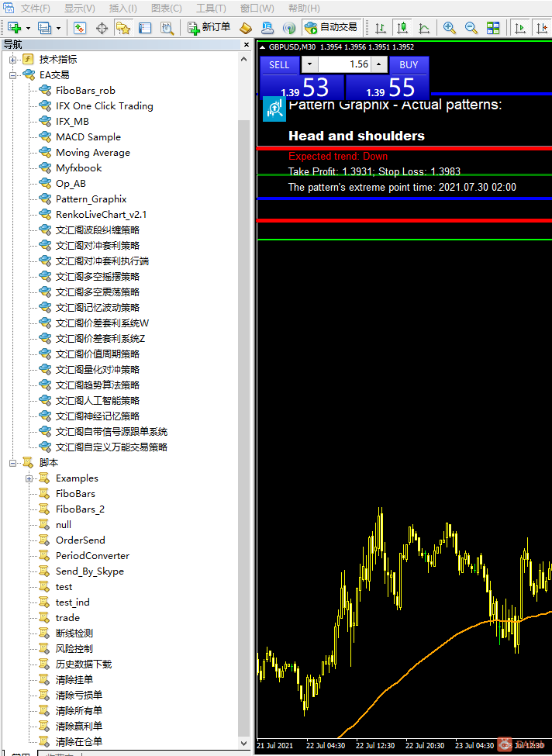Switch to candlestick chart display
This screenshot has width=552, height=756.
tap(402, 28)
